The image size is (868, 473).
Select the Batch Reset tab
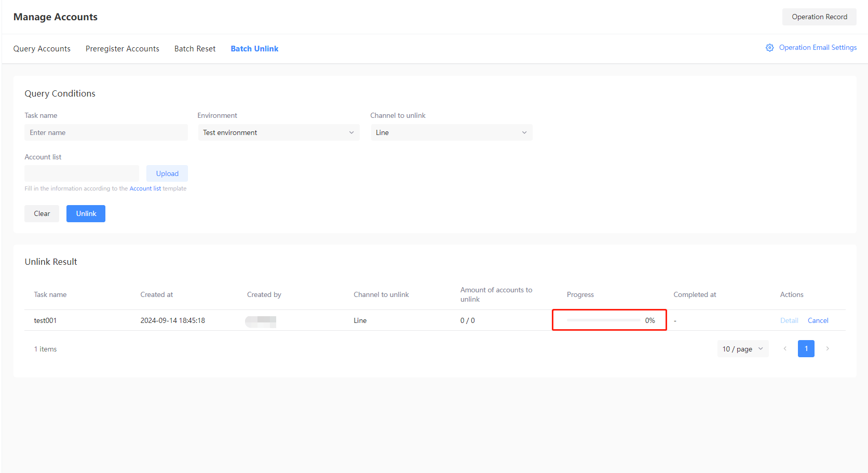[195, 49]
